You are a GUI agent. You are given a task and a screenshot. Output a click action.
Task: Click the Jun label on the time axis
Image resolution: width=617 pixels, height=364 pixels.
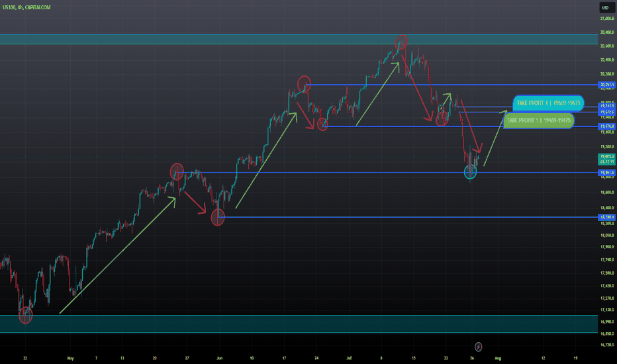coord(220,358)
